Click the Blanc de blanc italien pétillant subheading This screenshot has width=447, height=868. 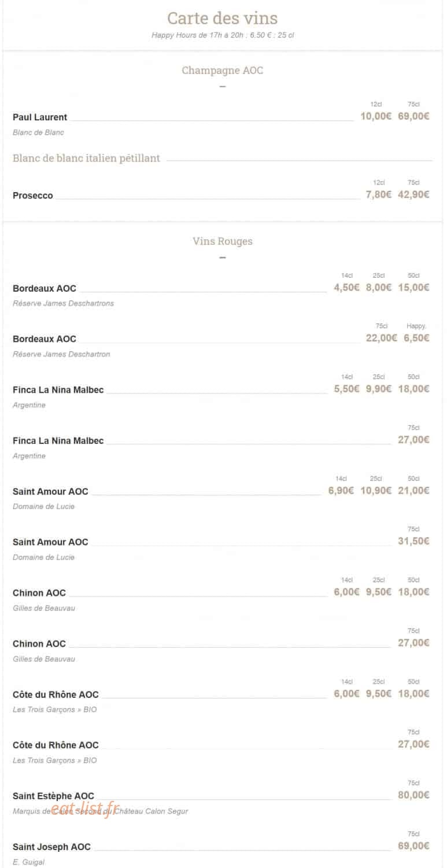pyautogui.click(x=86, y=159)
